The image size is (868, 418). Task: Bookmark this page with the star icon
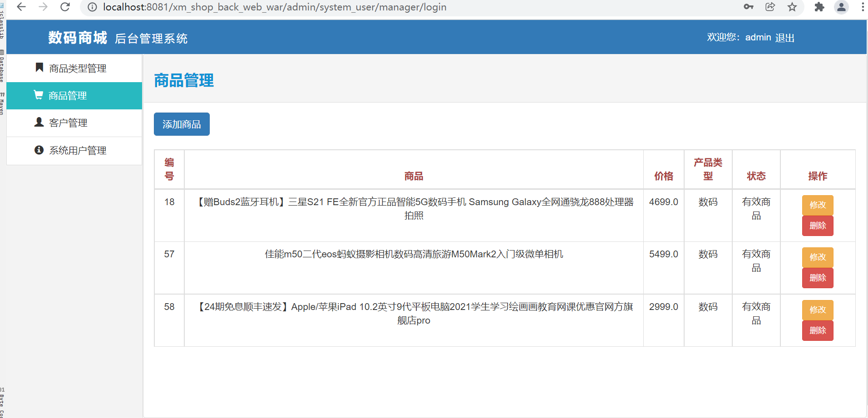(x=792, y=7)
